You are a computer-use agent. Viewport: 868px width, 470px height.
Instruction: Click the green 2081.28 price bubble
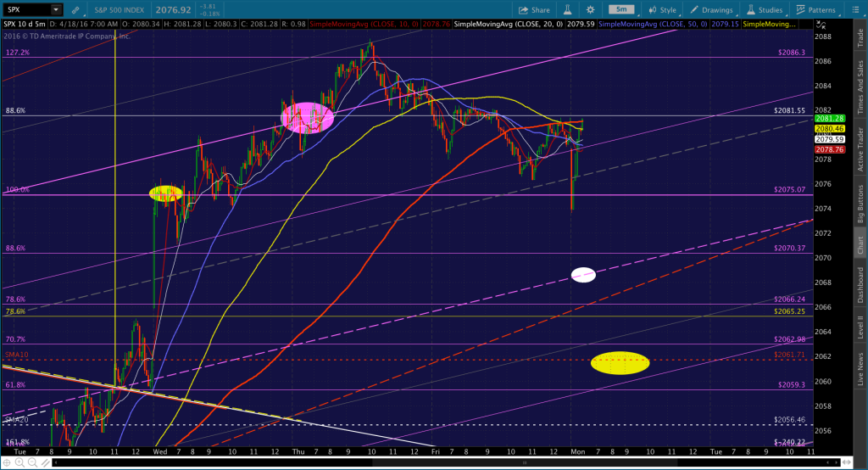click(x=829, y=119)
